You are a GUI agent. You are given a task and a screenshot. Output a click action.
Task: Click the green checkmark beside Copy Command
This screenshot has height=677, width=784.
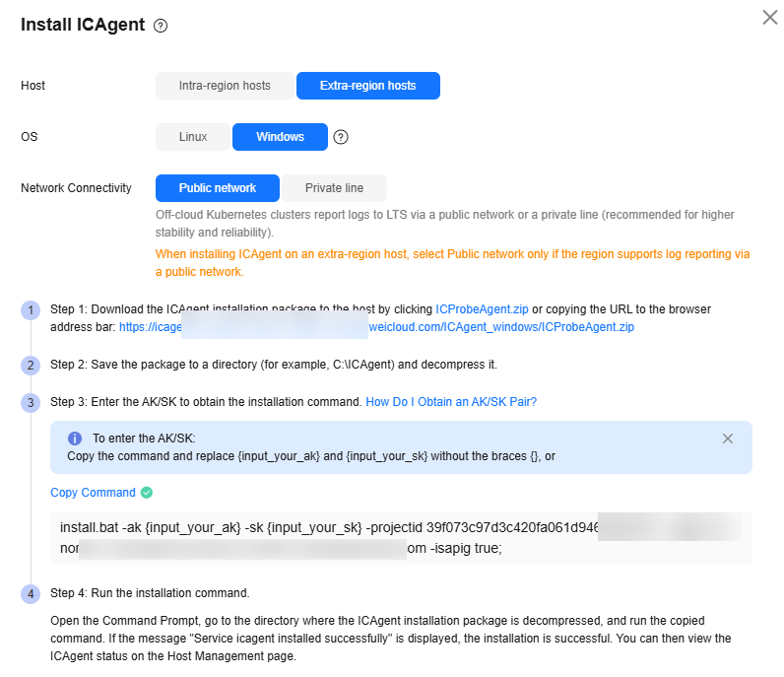147,493
